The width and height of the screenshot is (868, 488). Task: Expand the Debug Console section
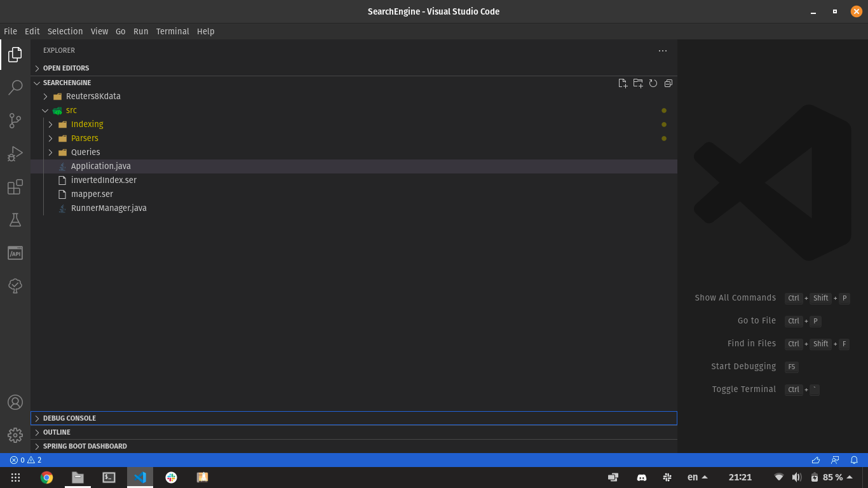pyautogui.click(x=354, y=418)
